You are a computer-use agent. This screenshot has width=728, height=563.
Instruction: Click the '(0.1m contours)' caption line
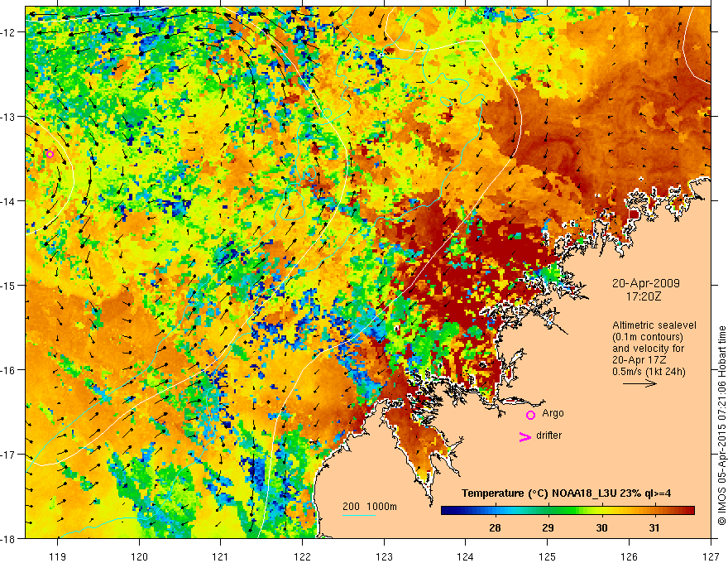(x=648, y=337)
